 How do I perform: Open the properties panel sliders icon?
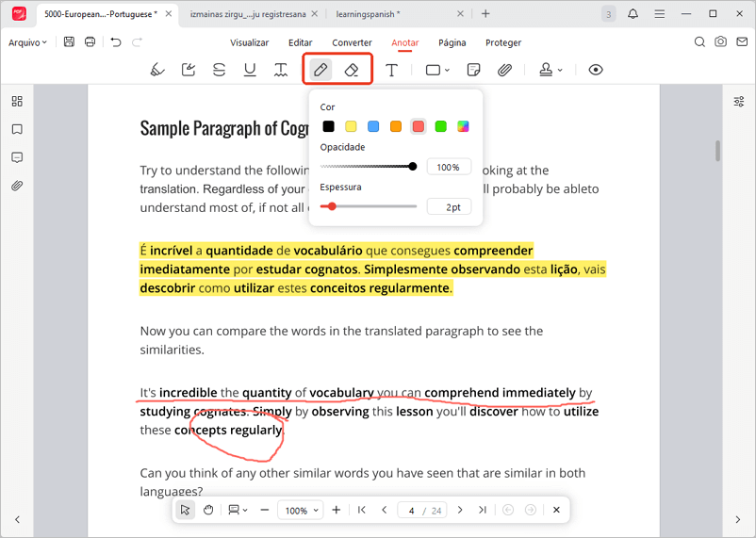[739, 101]
